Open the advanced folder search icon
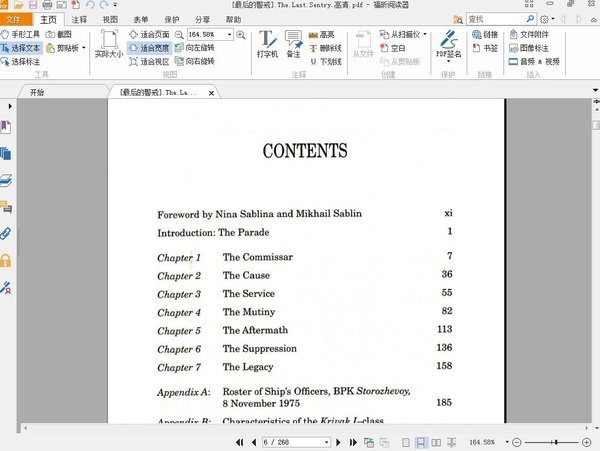This screenshot has height=451, width=600. (x=458, y=19)
